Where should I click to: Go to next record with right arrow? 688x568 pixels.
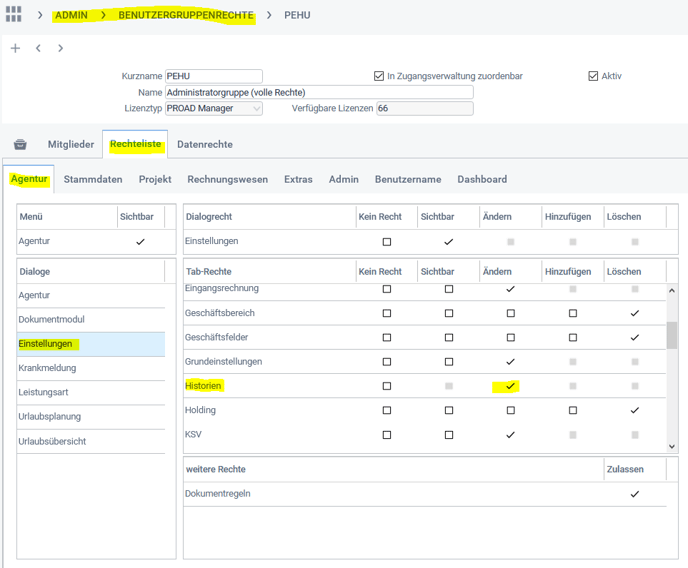pyautogui.click(x=61, y=48)
